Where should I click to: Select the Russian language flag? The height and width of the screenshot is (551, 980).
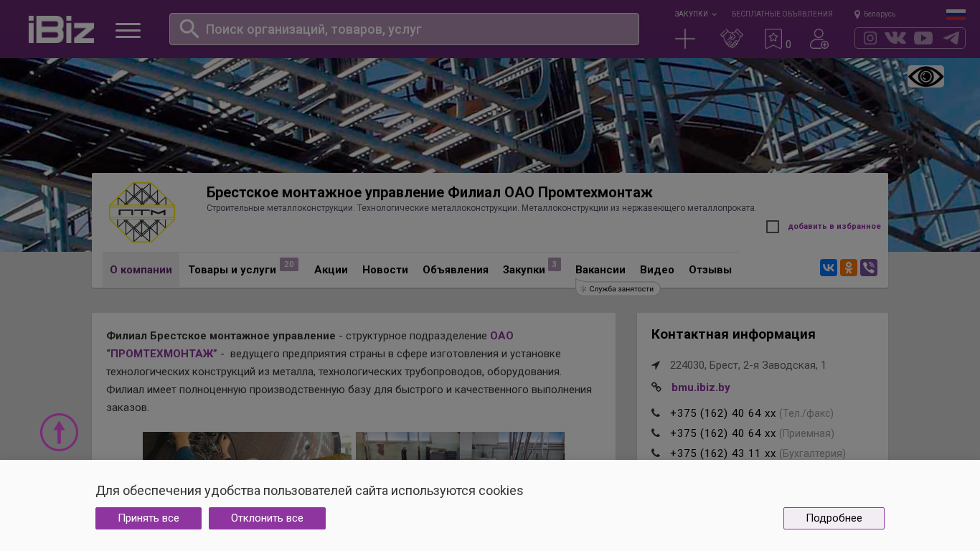[956, 14]
